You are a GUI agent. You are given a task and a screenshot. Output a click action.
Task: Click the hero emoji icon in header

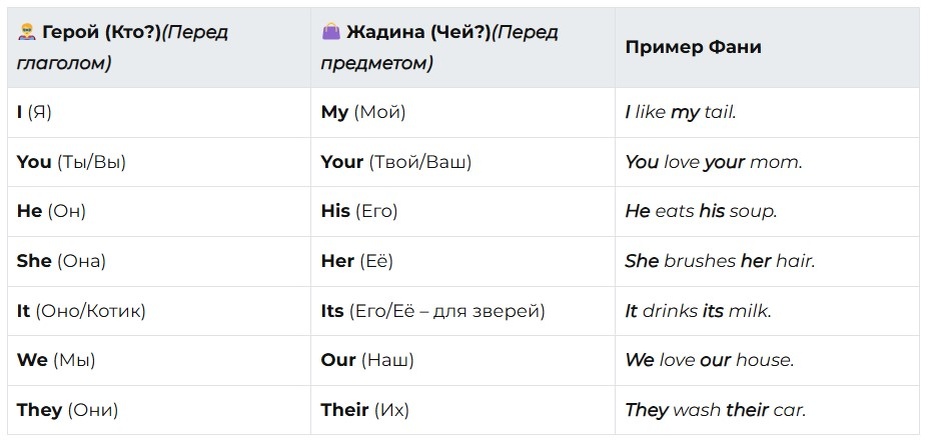[27, 32]
